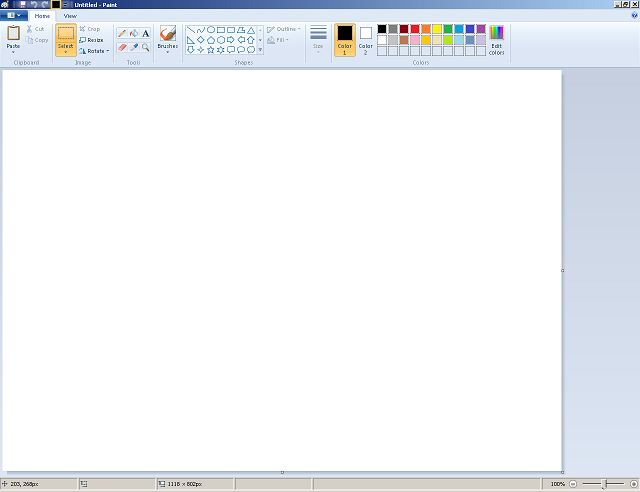
Task: Select the Text tool
Action: click(x=145, y=33)
